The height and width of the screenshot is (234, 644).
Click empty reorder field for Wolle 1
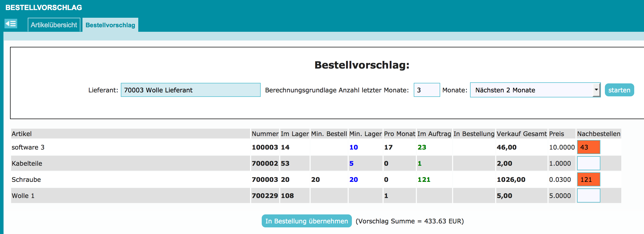(588, 196)
